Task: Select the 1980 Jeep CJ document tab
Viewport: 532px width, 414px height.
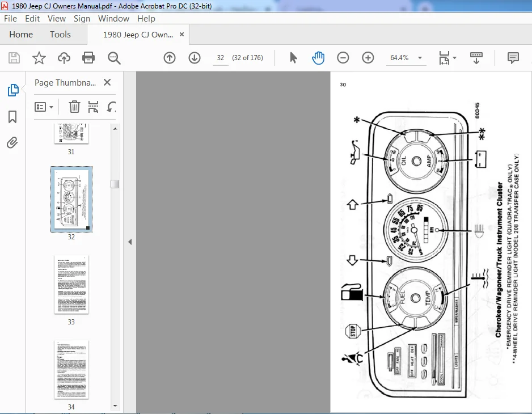Action: [x=138, y=35]
